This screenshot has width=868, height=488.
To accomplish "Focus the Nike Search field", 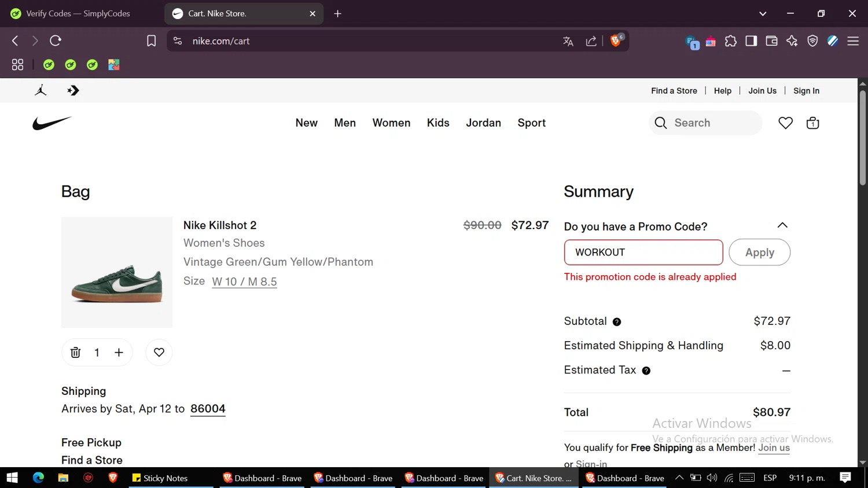I will [x=706, y=123].
